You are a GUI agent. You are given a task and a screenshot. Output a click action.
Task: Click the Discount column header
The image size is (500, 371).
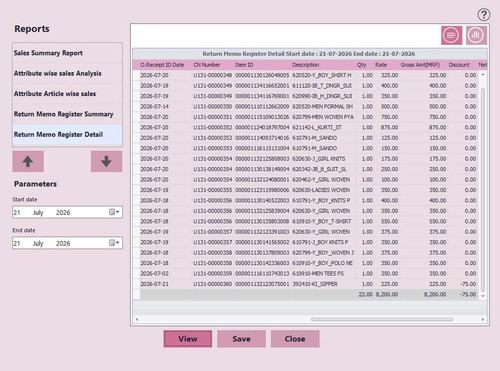[x=459, y=65]
